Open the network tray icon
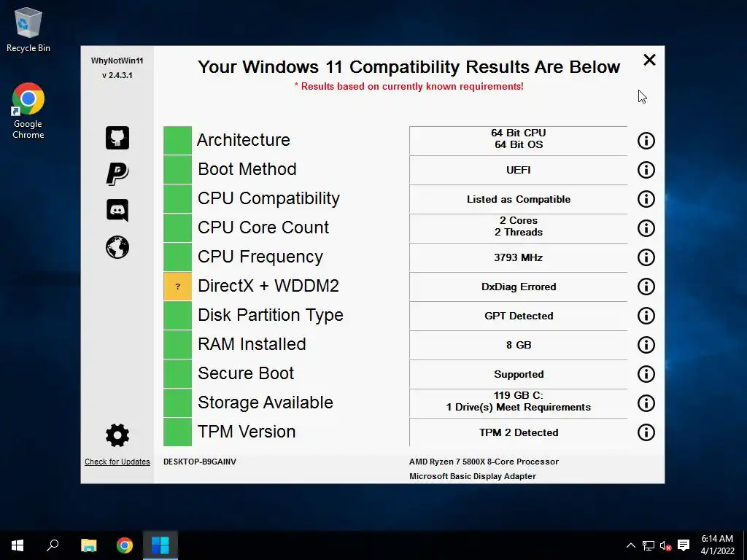The image size is (747, 560). [x=648, y=545]
